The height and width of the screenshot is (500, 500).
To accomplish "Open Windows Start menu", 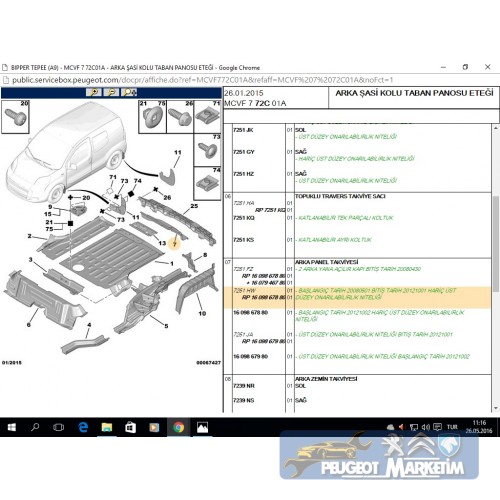I will [x=11, y=427].
